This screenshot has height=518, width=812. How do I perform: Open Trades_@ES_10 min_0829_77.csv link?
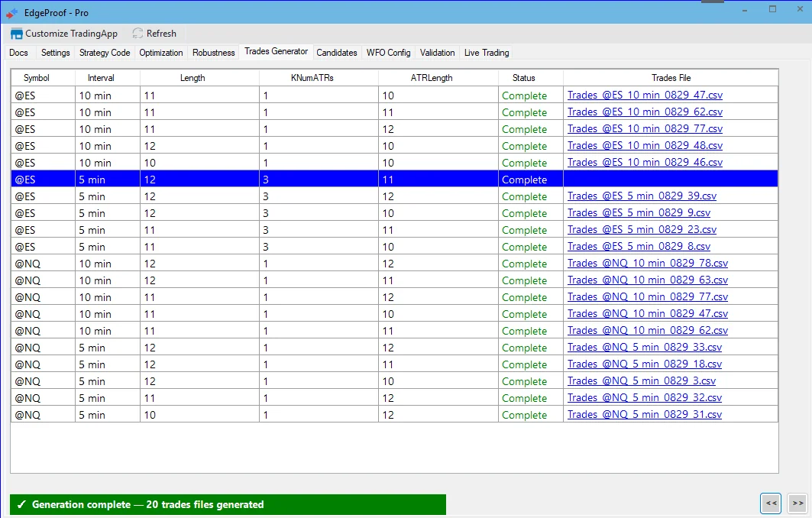[x=645, y=129]
